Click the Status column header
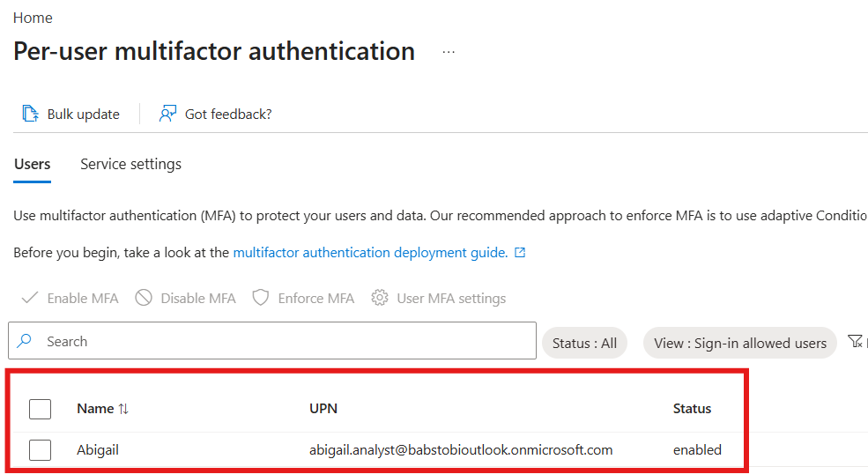Screen dimensions: 868x474 coord(692,409)
